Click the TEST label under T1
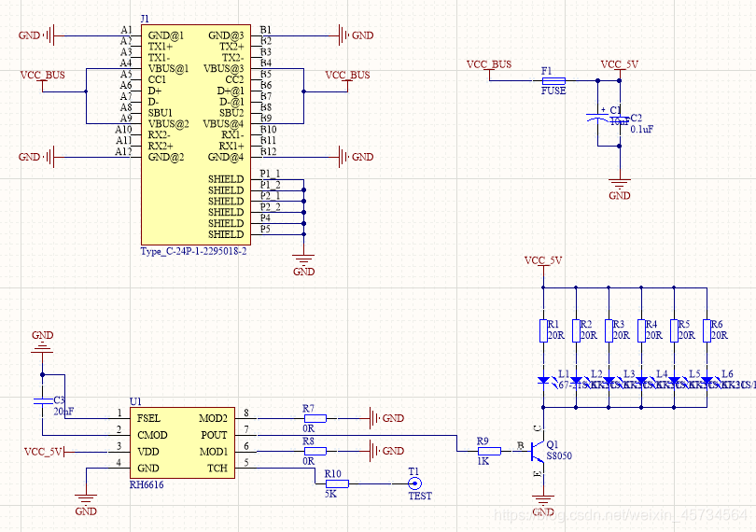Image resolution: width=756 pixels, height=532 pixels. pos(420,496)
